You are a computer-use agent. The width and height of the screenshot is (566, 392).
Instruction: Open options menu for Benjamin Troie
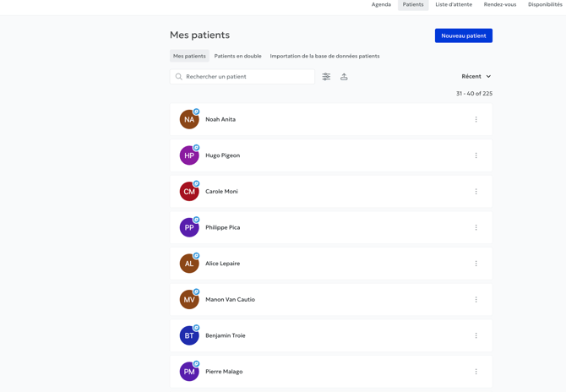tap(476, 335)
